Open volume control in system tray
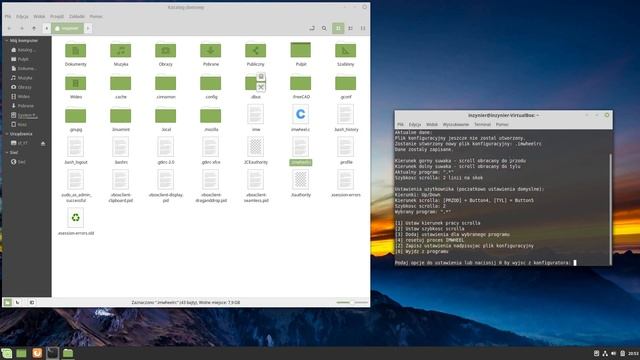The height and width of the screenshot is (360, 640). coord(613,353)
